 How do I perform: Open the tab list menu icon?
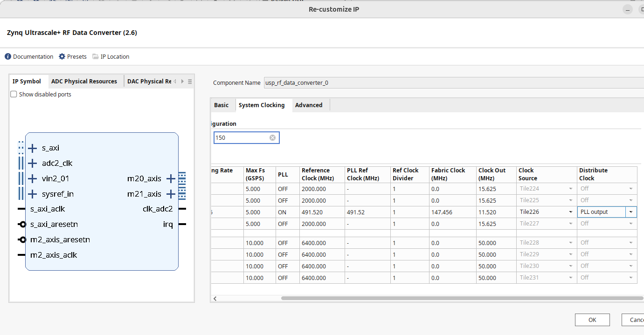[190, 82]
